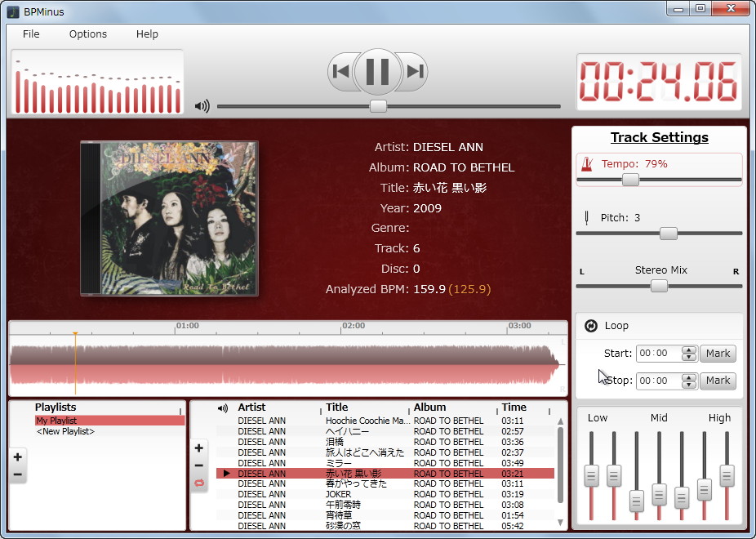
Task: Click the track list scroll up arrow
Action: [x=560, y=421]
